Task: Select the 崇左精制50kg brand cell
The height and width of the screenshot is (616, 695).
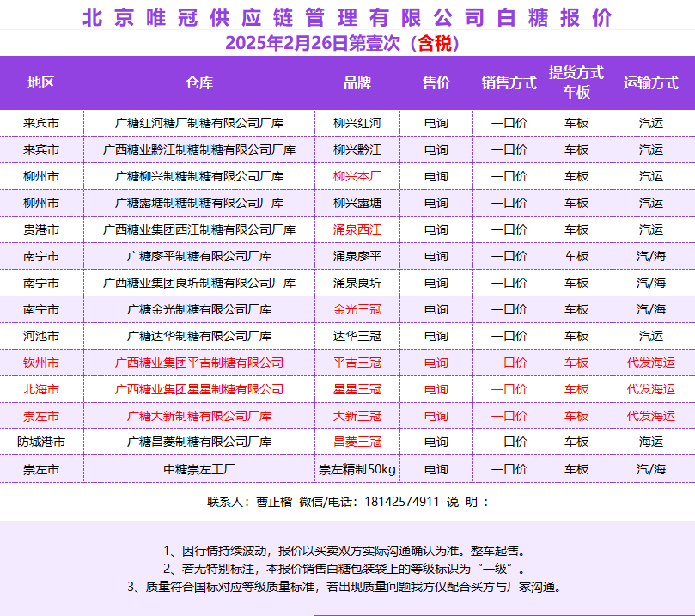Action: click(357, 469)
